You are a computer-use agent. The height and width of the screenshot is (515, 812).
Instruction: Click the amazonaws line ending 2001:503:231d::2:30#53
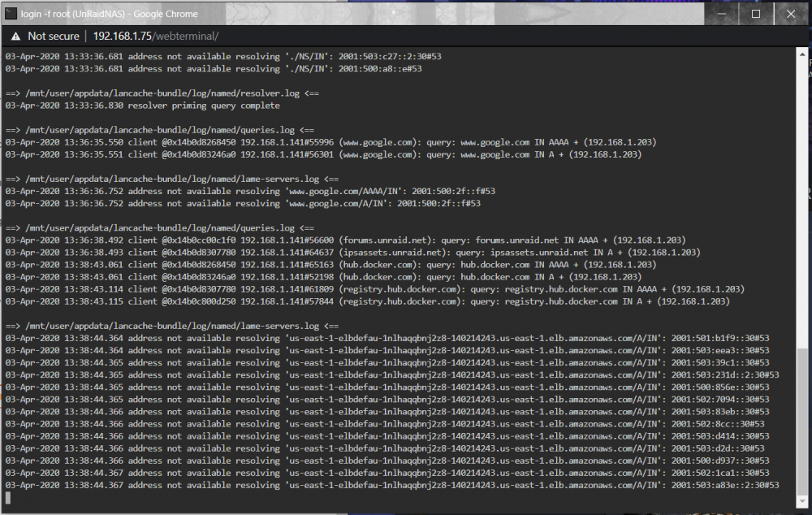[392, 375]
